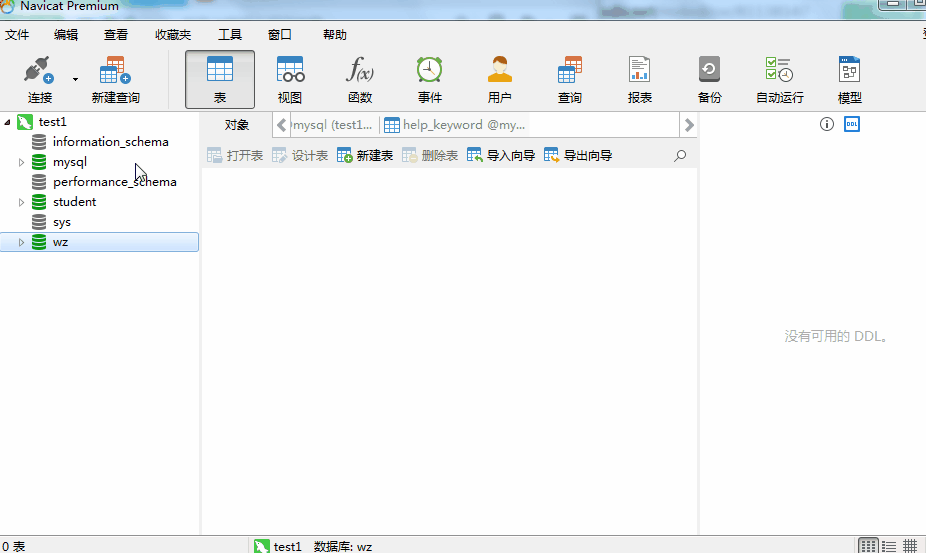Select the student database in the tree

tap(74, 202)
